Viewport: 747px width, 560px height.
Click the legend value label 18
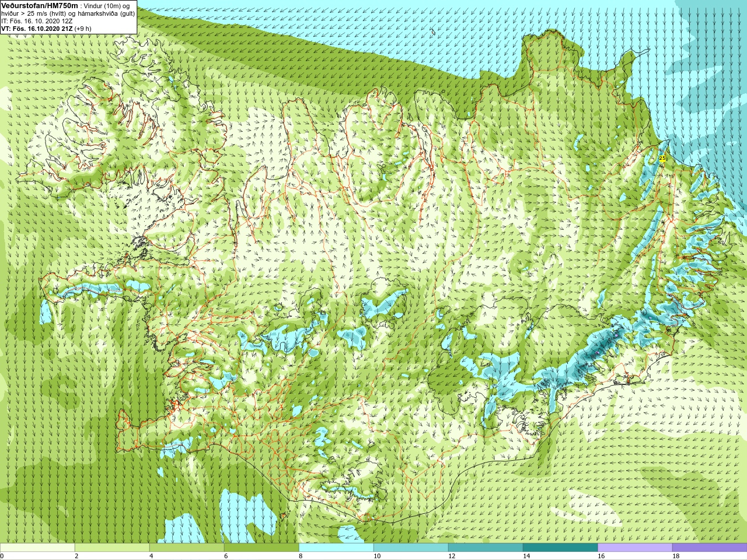pos(676,556)
